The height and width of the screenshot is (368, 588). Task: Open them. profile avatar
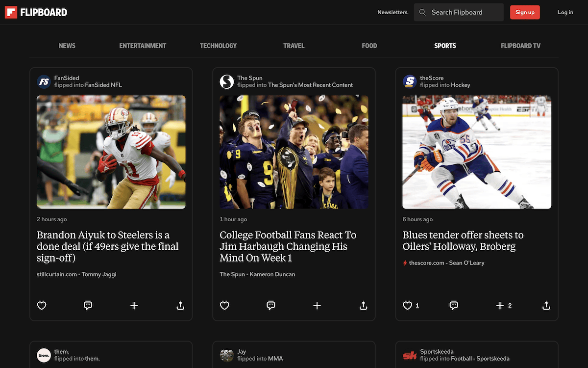click(44, 355)
